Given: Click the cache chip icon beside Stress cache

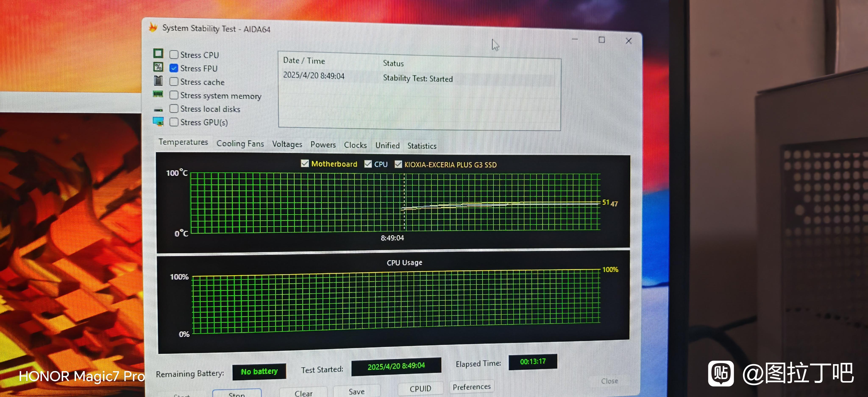Looking at the screenshot, I should tap(158, 81).
